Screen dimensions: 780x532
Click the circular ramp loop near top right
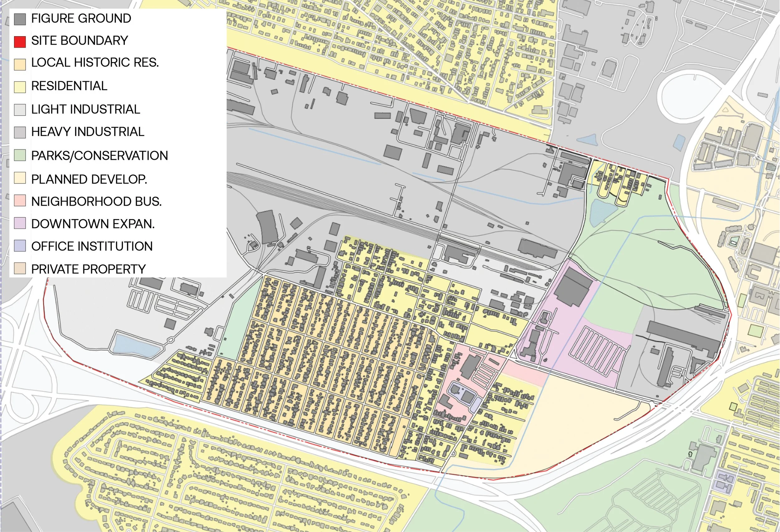[x=686, y=96]
